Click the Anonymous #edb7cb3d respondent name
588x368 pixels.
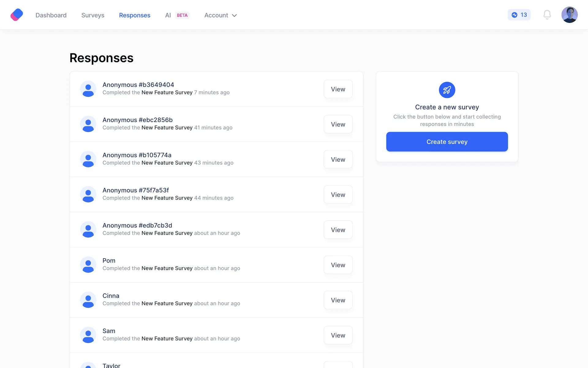[x=137, y=225]
